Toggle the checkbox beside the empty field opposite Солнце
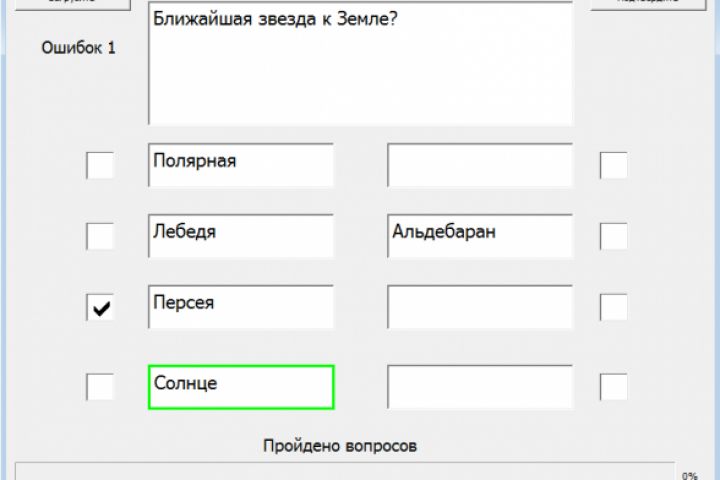 (613, 386)
